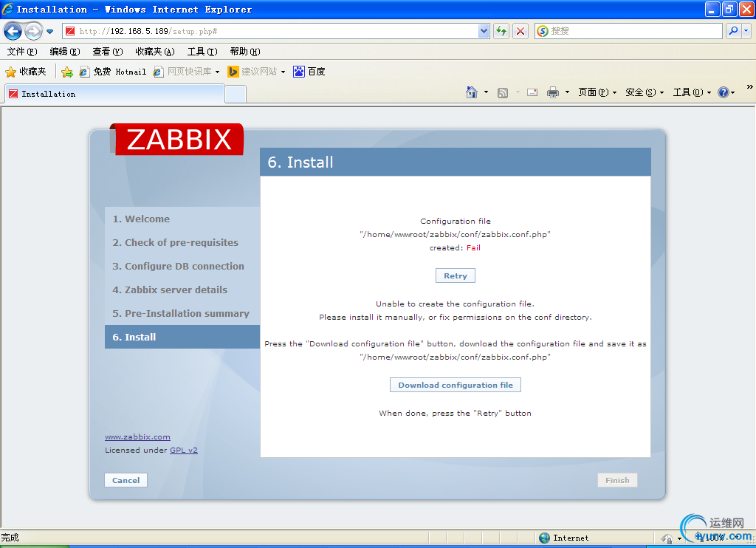Image resolution: width=756 pixels, height=548 pixels.
Task: Click the browser Back arrow button
Action: [x=13, y=31]
